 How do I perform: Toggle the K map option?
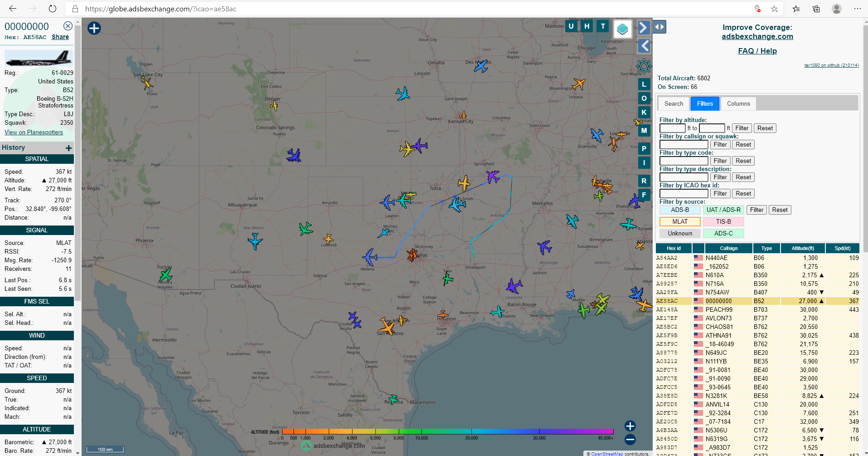point(644,113)
